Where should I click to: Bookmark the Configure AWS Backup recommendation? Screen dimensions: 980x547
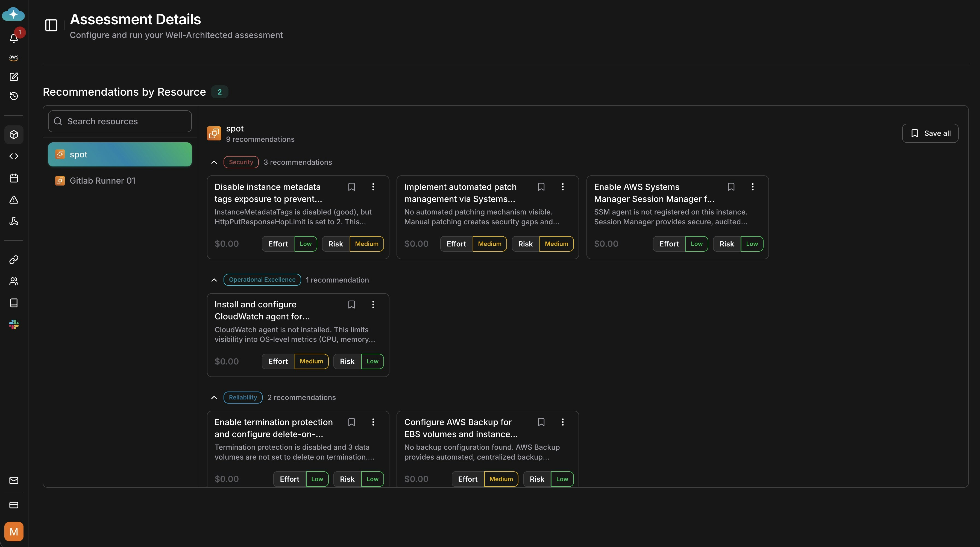pyautogui.click(x=541, y=422)
